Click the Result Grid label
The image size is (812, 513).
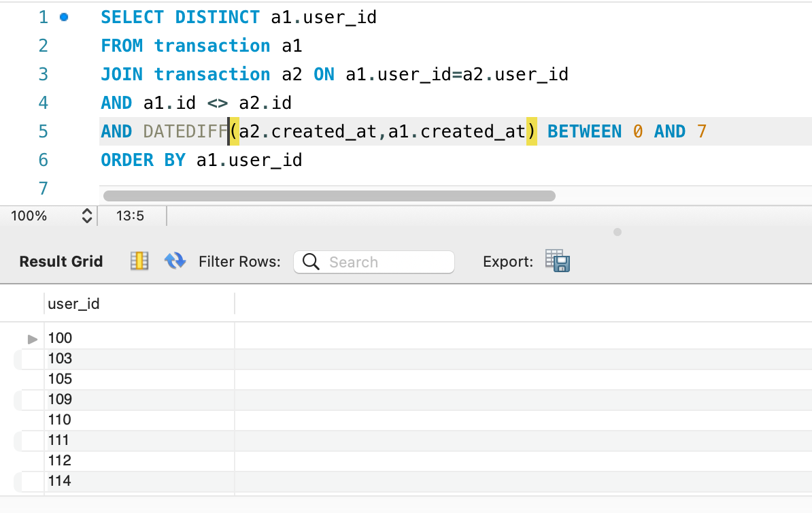[61, 262]
